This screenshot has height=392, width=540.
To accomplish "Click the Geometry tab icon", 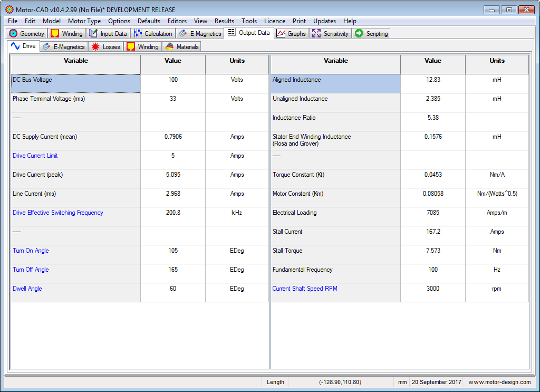I will pos(13,33).
